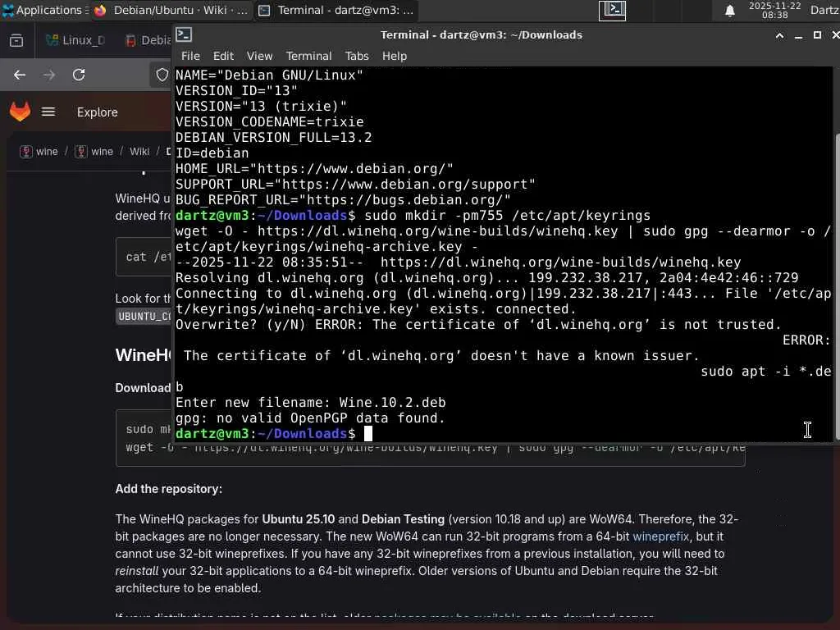Click 'VERSION_CODENAME=trixie' line in the terminal
This screenshot has width=840, height=630.
click(269, 122)
